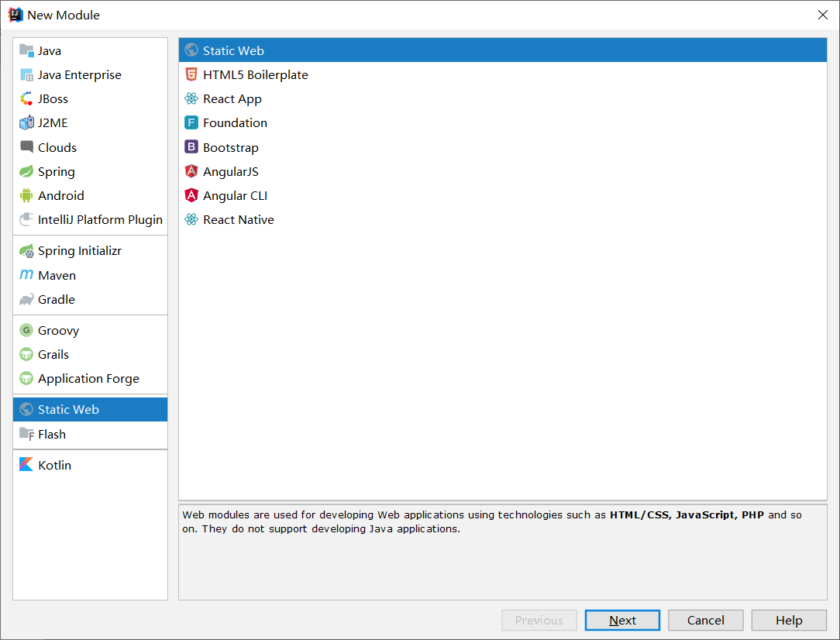Click the Spring Initializr icon
Screen dimensions: 840x640
coord(26,250)
